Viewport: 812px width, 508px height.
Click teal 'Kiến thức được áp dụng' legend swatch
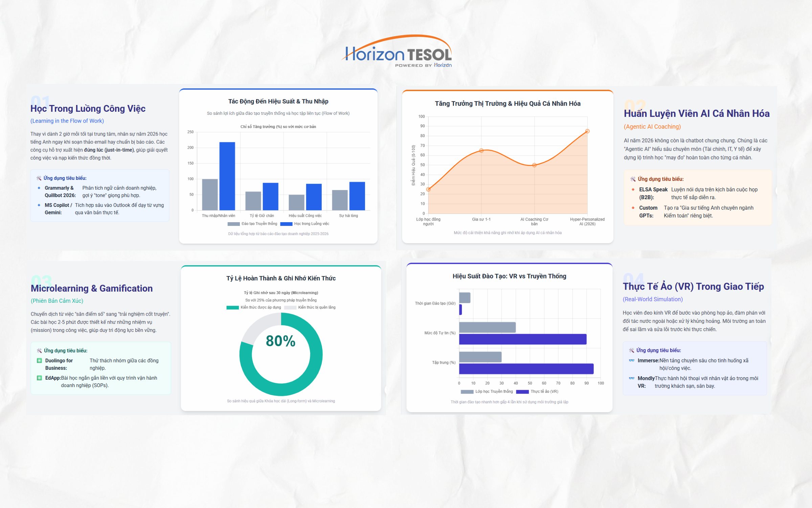232,308
